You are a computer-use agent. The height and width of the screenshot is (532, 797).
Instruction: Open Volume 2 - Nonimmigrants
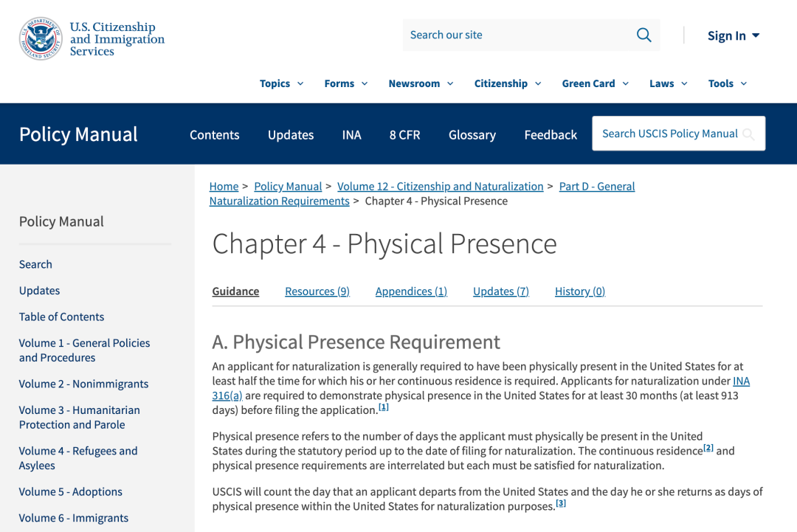(83, 384)
